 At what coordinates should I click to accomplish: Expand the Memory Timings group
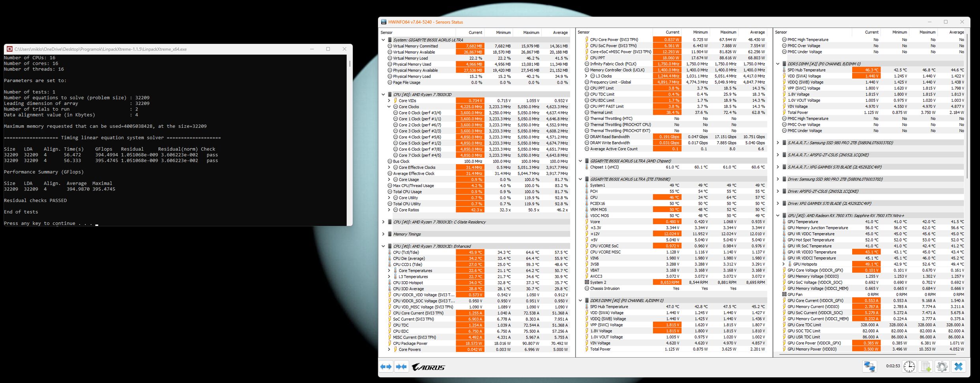[383, 234]
